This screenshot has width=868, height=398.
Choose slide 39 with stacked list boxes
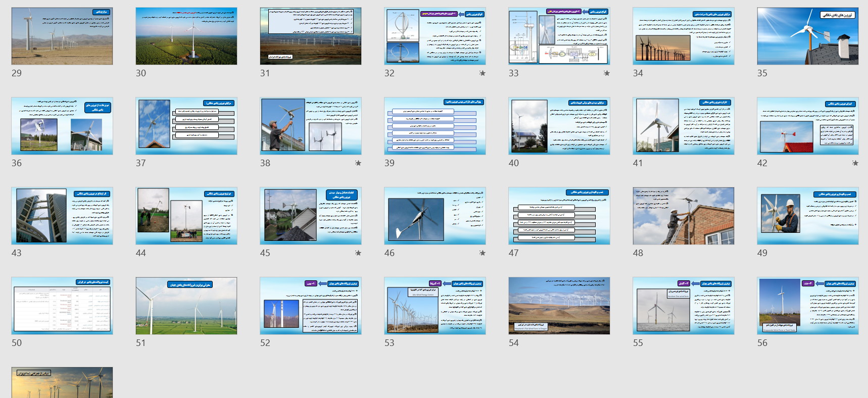click(x=435, y=126)
